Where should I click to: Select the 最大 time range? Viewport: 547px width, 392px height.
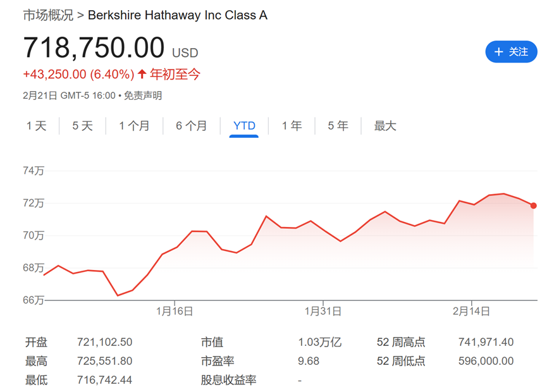(385, 126)
